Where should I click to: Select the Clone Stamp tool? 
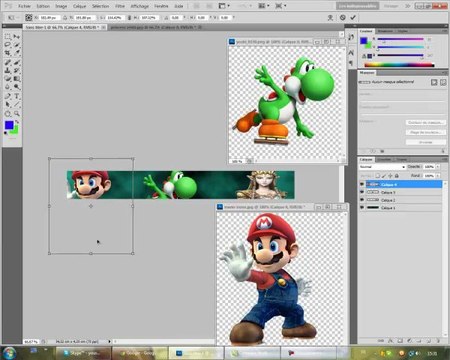tap(7, 70)
